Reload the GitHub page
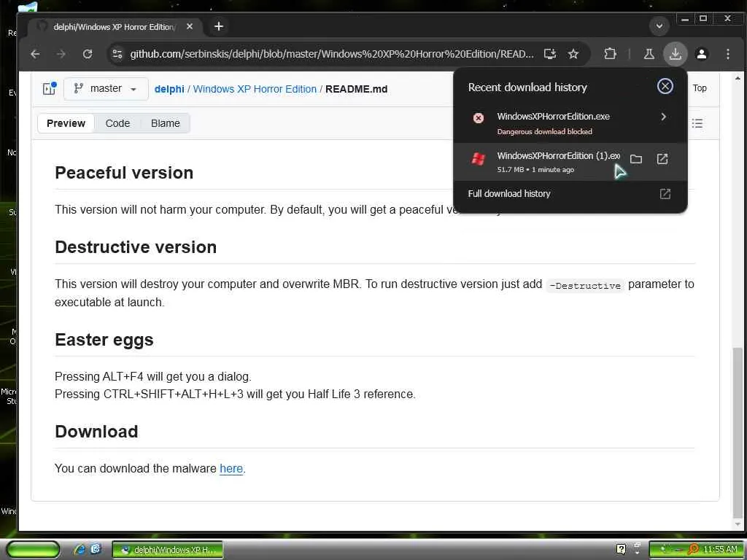The image size is (747, 560). 88,54
